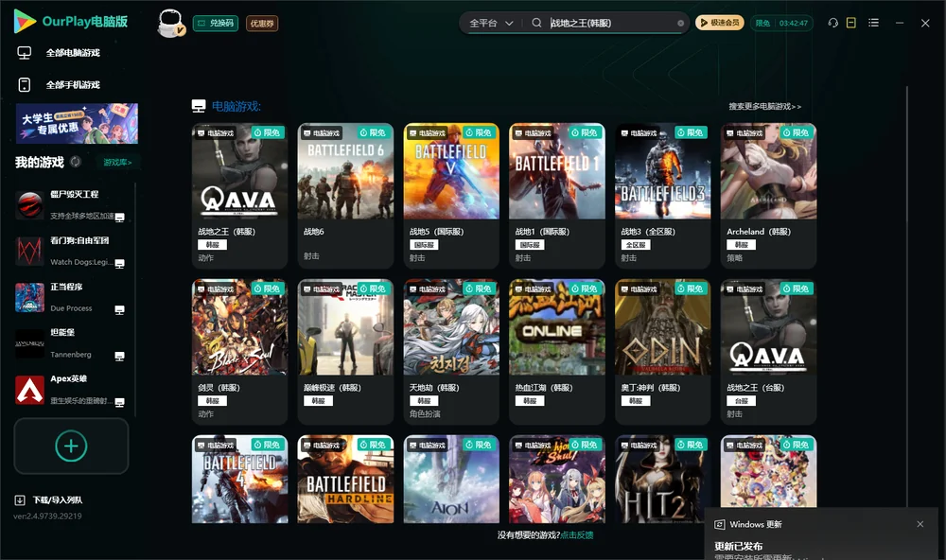
Task: Open customer service headset icon
Action: 832,23
